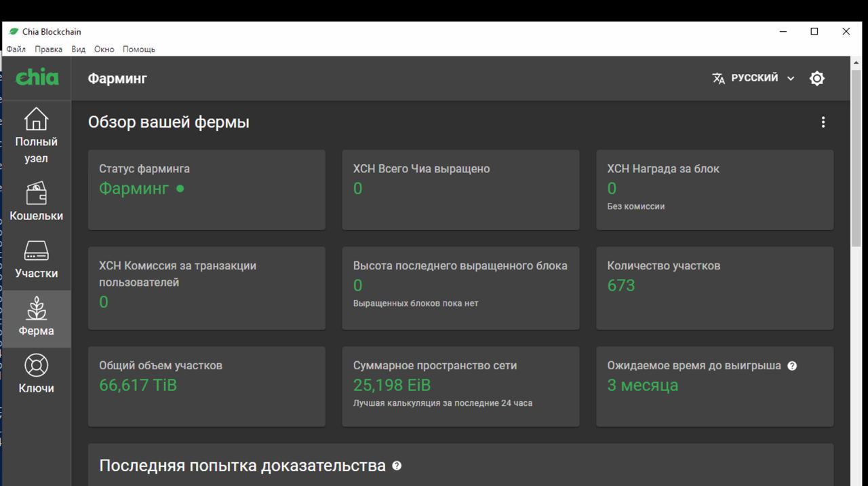Viewport: 868px width, 486px height.
Task: Click the Количество участков label
Action: click(x=664, y=266)
